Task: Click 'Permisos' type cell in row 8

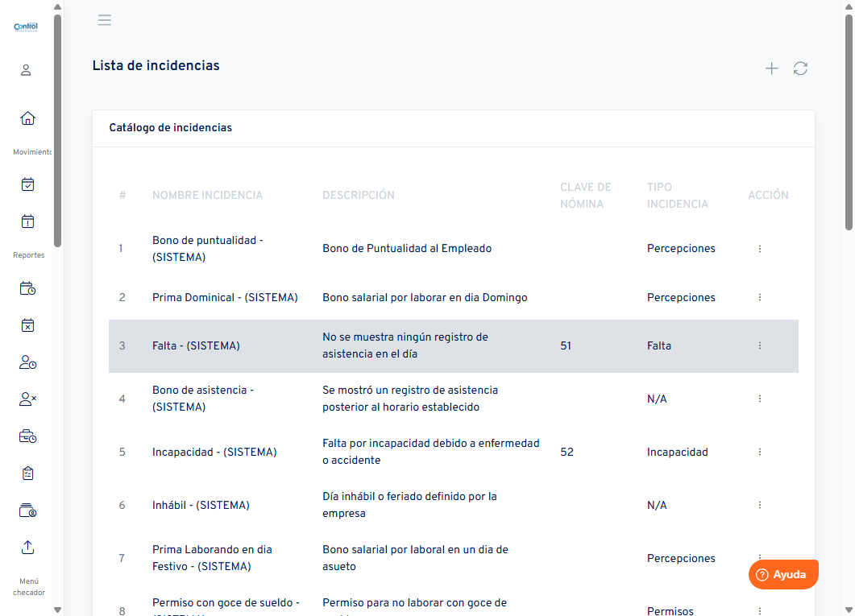Action: pyautogui.click(x=670, y=611)
